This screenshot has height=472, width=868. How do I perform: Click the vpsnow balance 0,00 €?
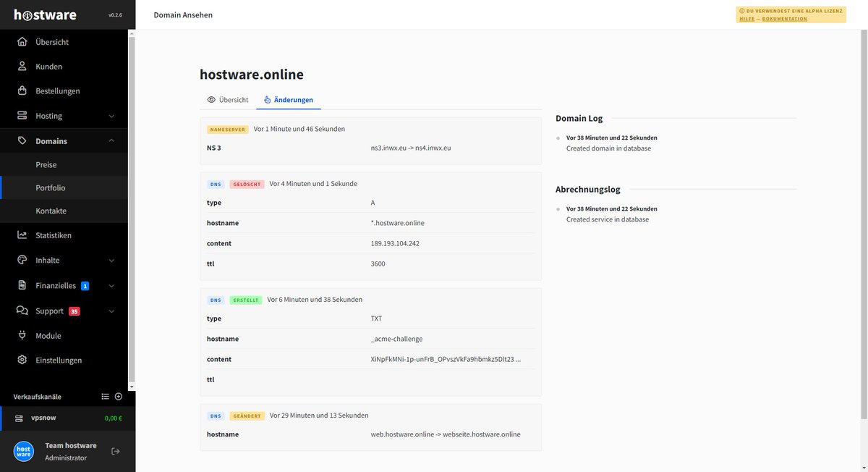[x=114, y=418]
